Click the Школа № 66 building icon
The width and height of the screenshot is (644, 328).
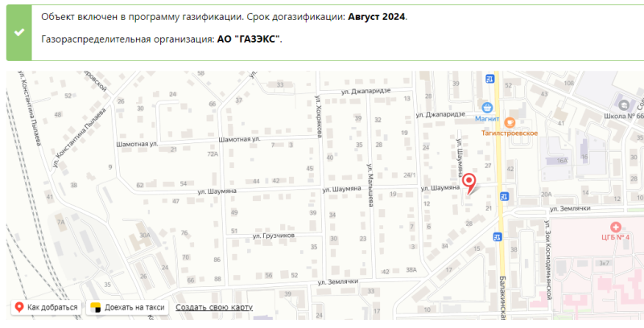624,105
